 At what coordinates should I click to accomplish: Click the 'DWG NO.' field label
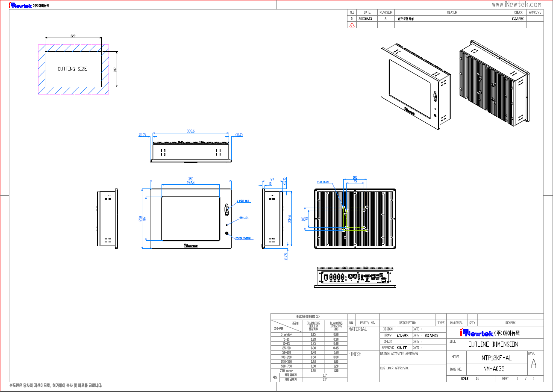click(x=456, y=369)
